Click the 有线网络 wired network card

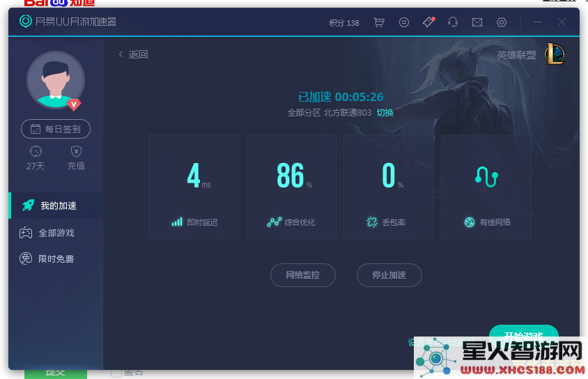pos(486,187)
